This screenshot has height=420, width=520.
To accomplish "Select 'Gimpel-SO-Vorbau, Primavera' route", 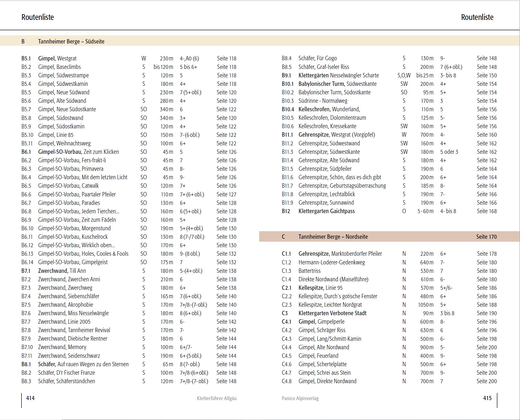I will pyautogui.click(x=71, y=169).
